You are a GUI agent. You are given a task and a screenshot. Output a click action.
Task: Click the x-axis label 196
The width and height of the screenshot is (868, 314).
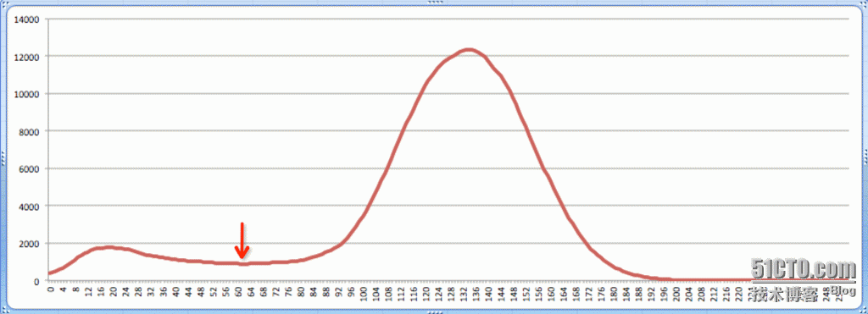[665, 293]
